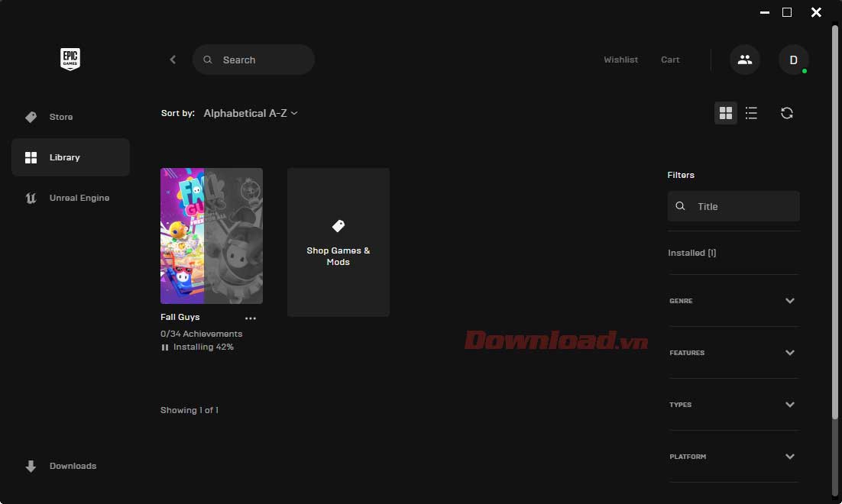Click the tag icon on Shop tile

(x=338, y=226)
